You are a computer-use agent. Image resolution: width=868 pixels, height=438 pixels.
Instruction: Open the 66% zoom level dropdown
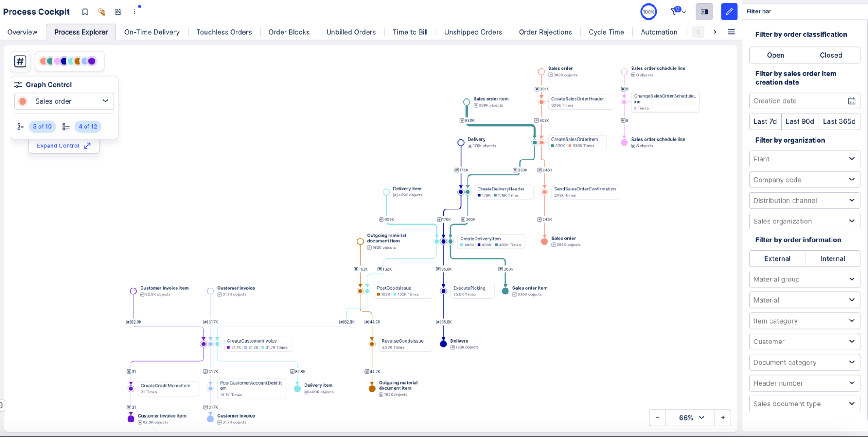pos(691,418)
